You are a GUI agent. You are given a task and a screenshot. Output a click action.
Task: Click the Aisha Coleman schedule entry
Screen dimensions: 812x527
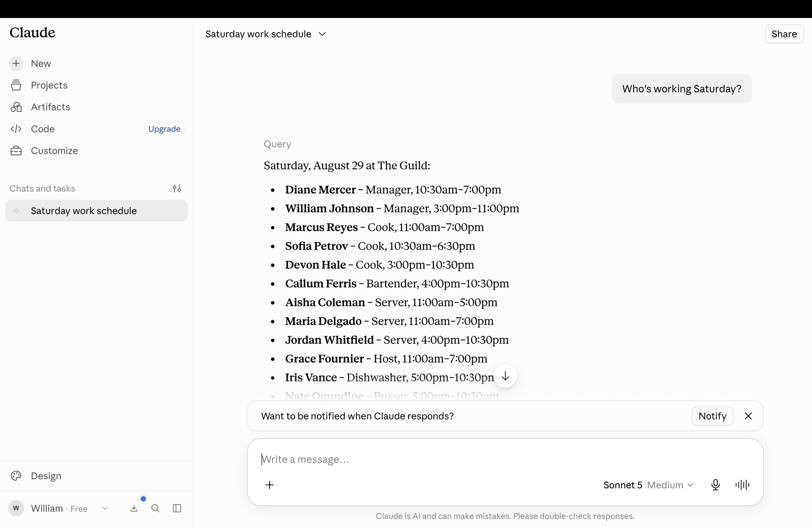click(x=391, y=302)
